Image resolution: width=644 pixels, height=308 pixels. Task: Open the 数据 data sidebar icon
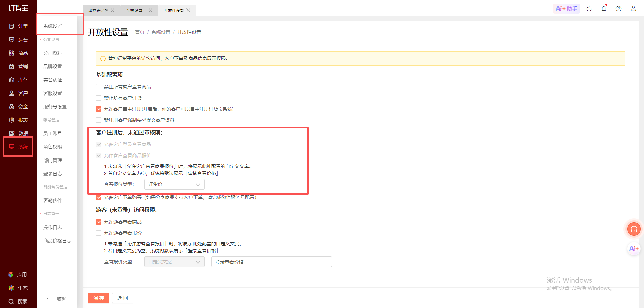[12, 133]
